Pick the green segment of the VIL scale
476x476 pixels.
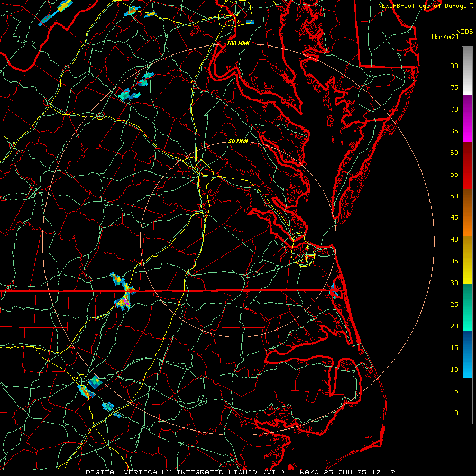(x=467, y=307)
